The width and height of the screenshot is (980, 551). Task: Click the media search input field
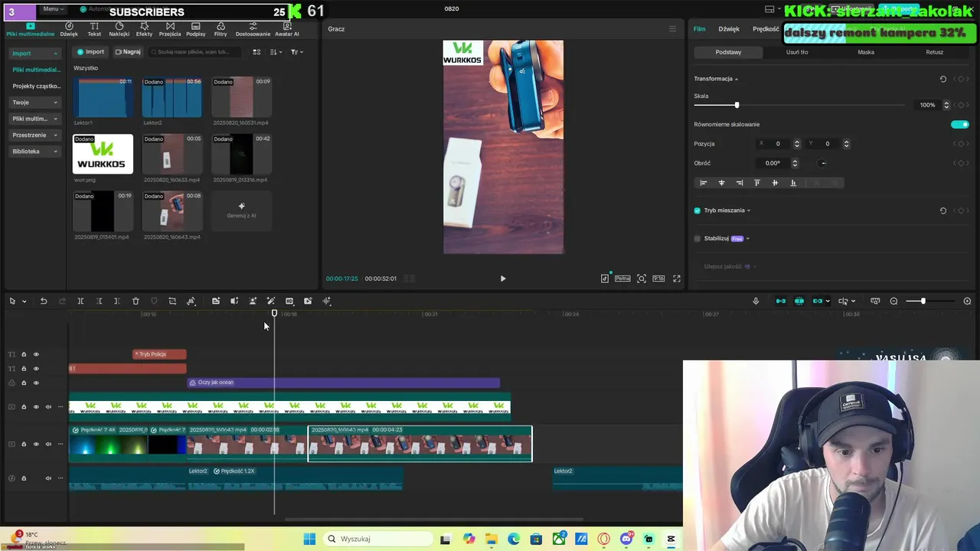[195, 52]
